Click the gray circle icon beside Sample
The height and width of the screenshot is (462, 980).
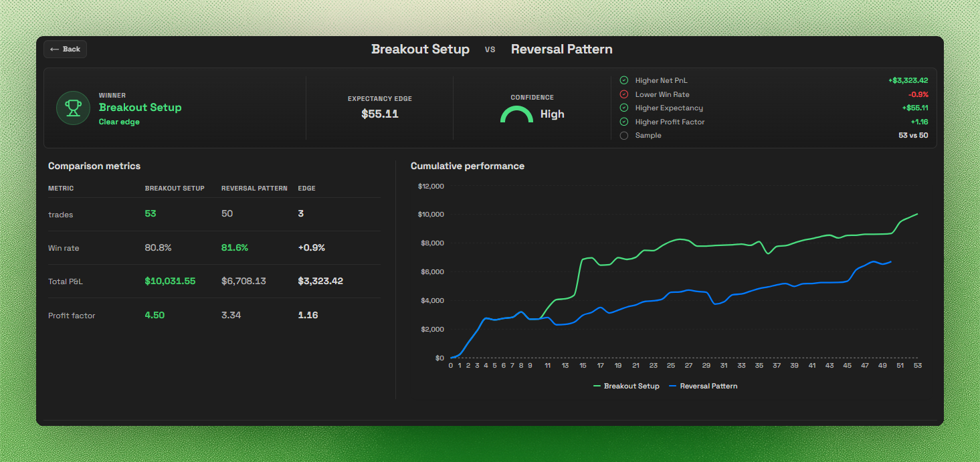[x=624, y=135]
